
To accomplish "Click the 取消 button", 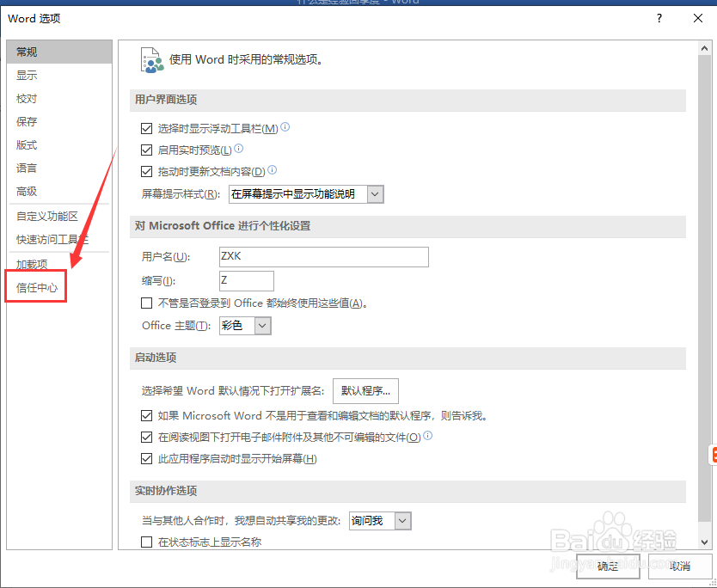I will click(679, 567).
